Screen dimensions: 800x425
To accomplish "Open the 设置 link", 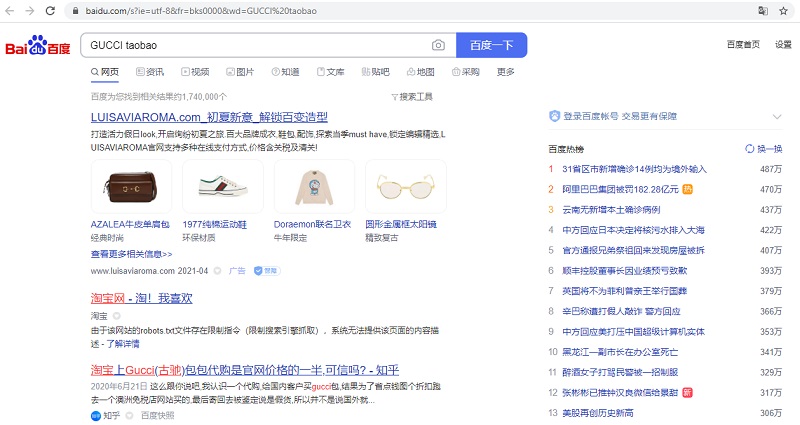I will pos(783,44).
